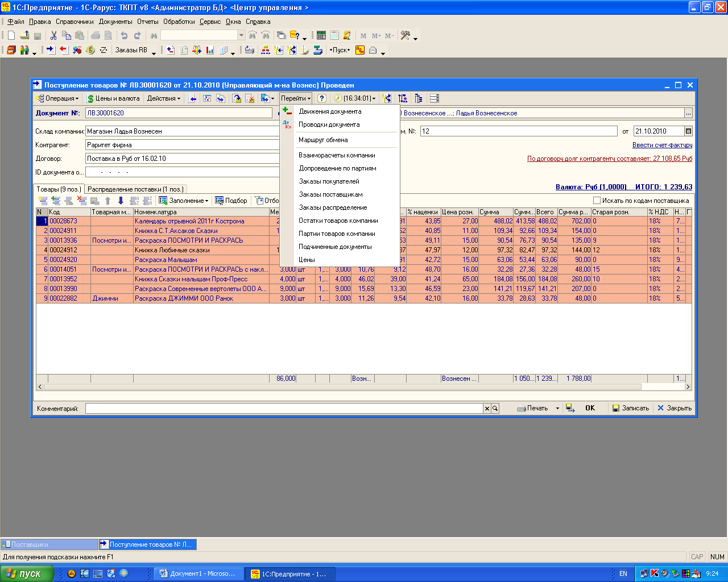Choose 'Взаиморасчеты компании' from menu

(x=337, y=155)
